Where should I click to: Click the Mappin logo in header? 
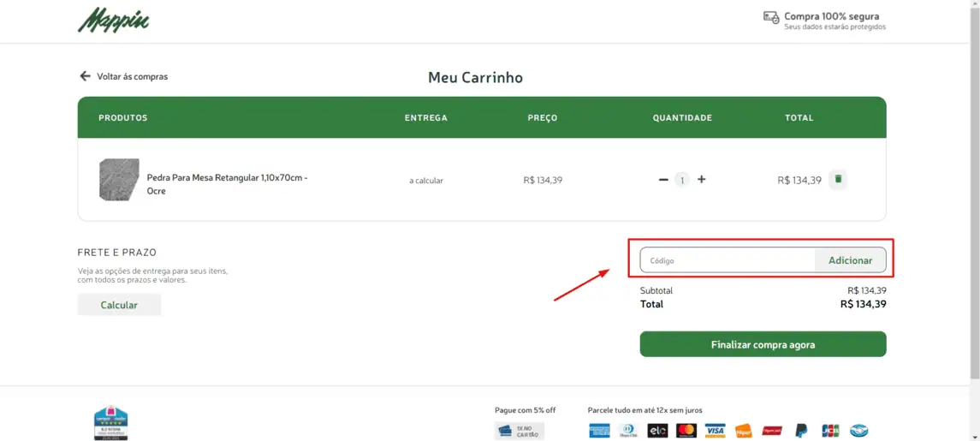[114, 20]
